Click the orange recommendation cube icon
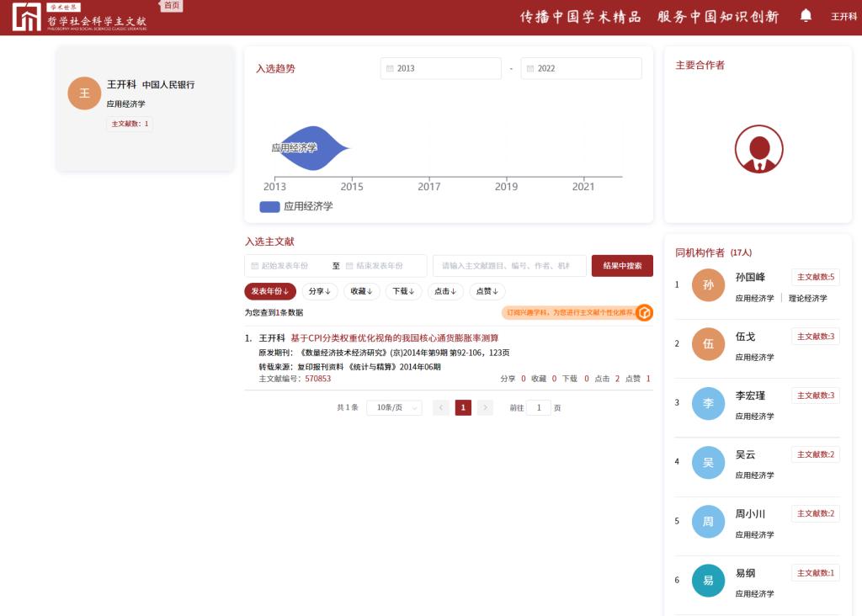The image size is (862, 616). click(x=644, y=313)
